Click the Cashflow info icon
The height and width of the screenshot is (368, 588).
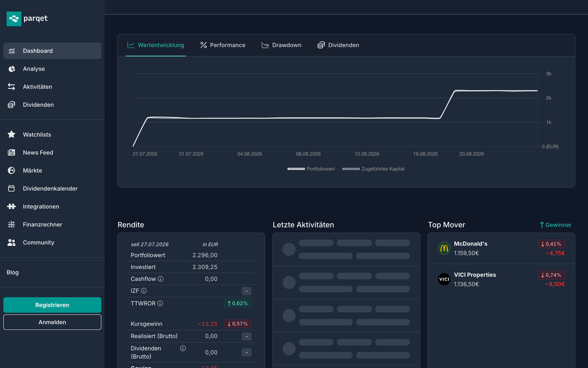point(161,279)
